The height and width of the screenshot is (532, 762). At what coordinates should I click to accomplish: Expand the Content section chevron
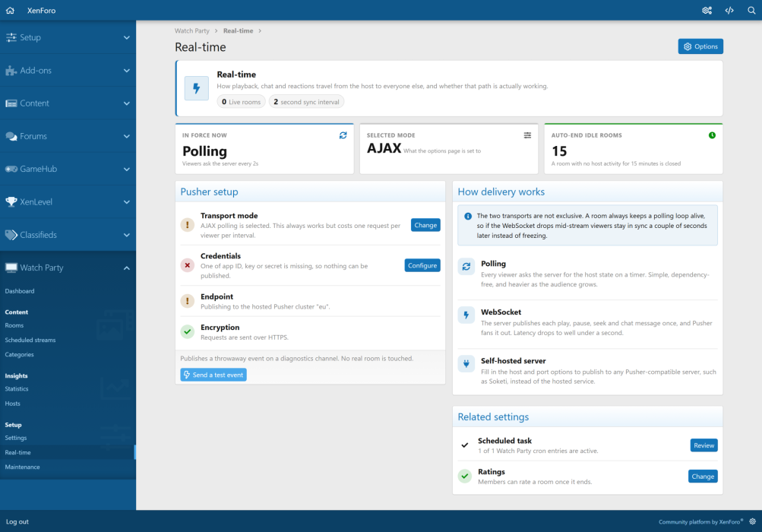coord(126,103)
